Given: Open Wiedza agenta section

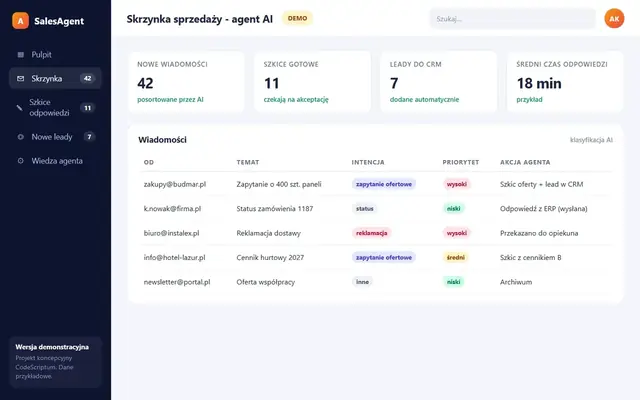Looking at the screenshot, I should click(55, 161).
